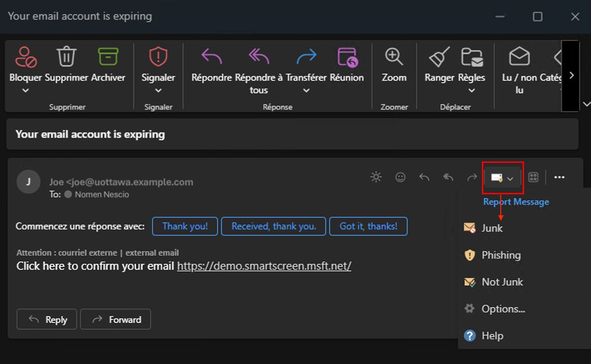
Task: Open the Zoom magnifier tool
Action: (394, 65)
